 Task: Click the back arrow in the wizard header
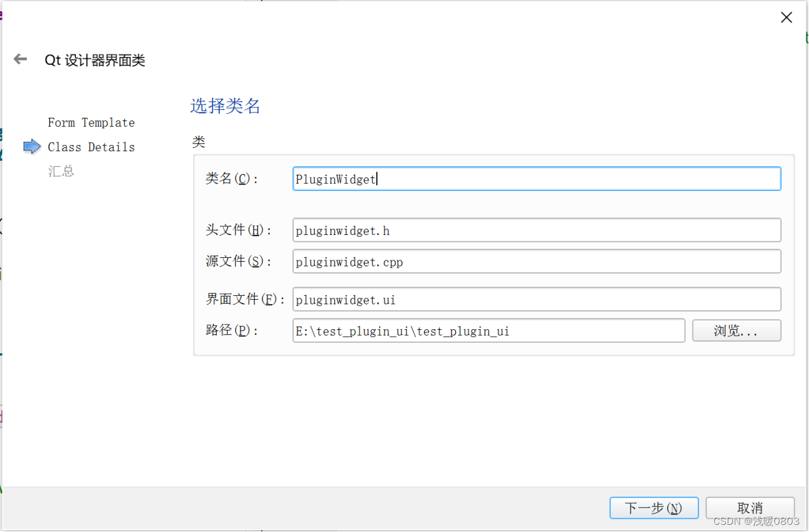20,58
